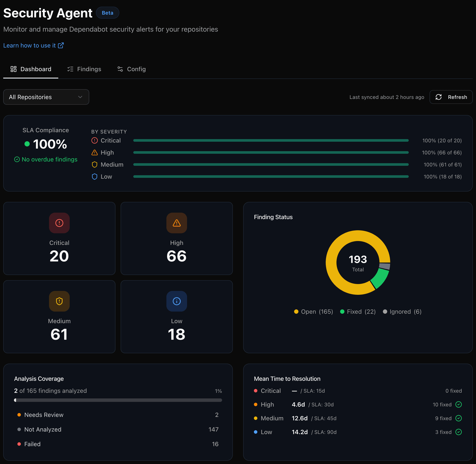Click the Dashboard grid icon
Screen dimensions: 476x464
pos(13,69)
